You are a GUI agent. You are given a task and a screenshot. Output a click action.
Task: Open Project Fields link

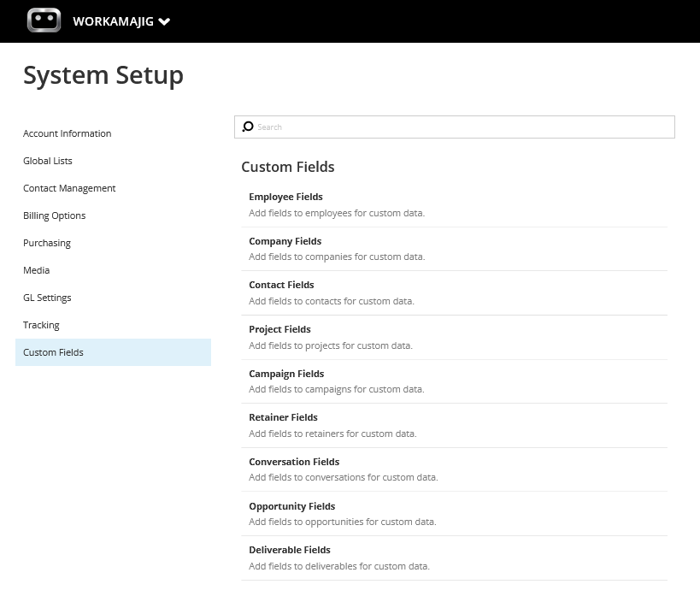pos(279,329)
